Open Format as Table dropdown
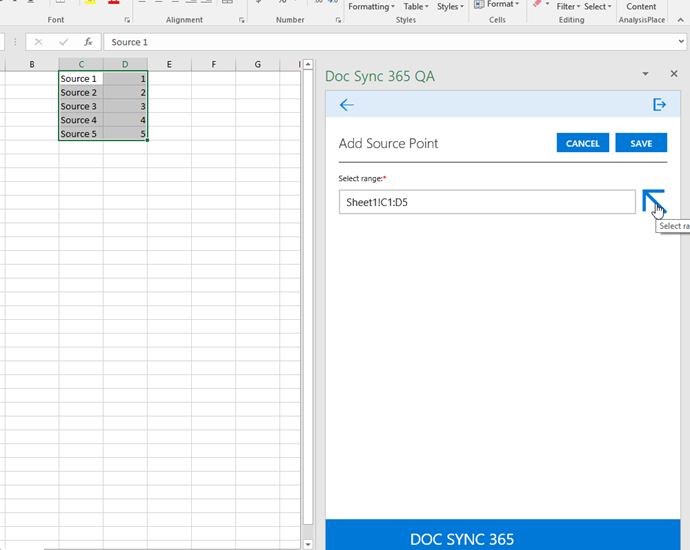The image size is (690, 550). pos(416,6)
